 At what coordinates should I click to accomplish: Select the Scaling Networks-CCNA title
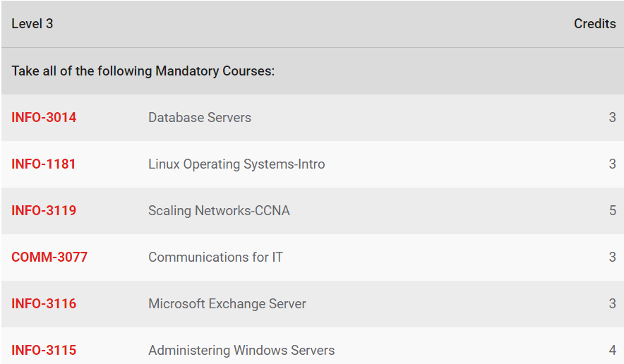point(220,210)
